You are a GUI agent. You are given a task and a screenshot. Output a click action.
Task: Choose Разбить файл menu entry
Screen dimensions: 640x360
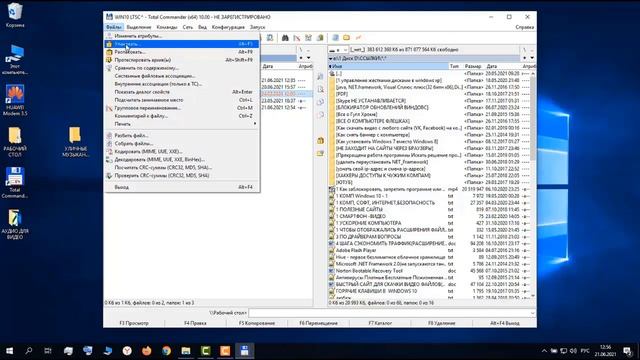(x=182, y=135)
